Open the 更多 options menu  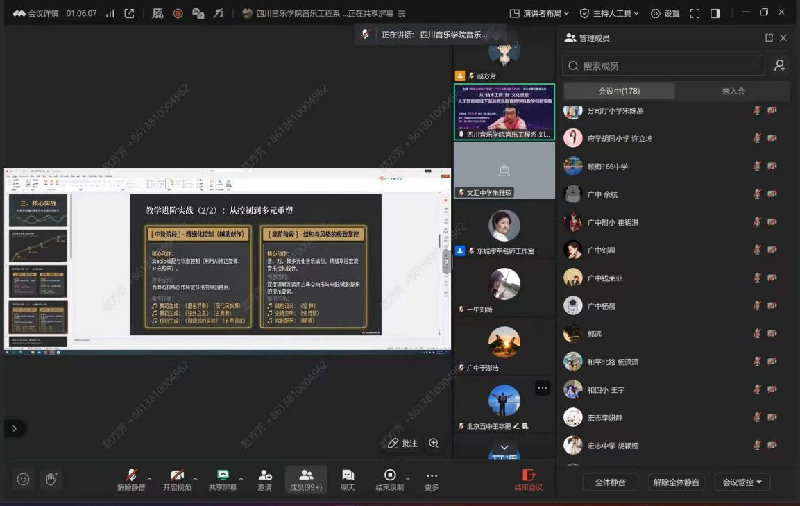tap(432, 474)
